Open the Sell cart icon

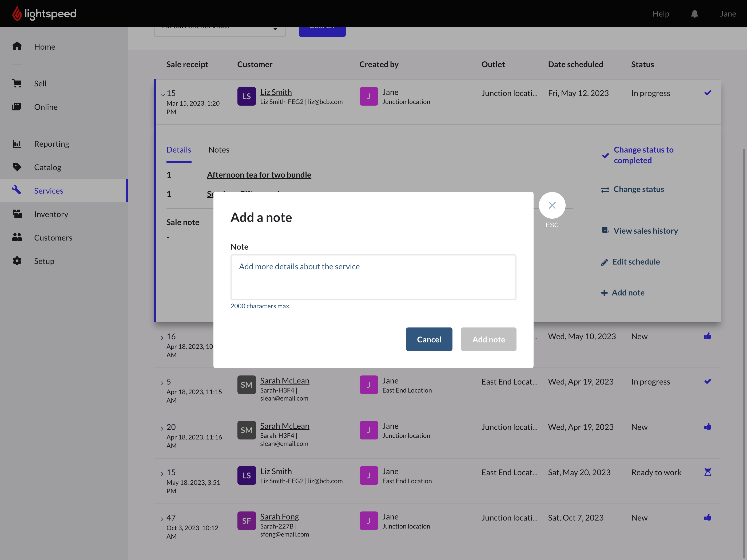click(x=17, y=83)
